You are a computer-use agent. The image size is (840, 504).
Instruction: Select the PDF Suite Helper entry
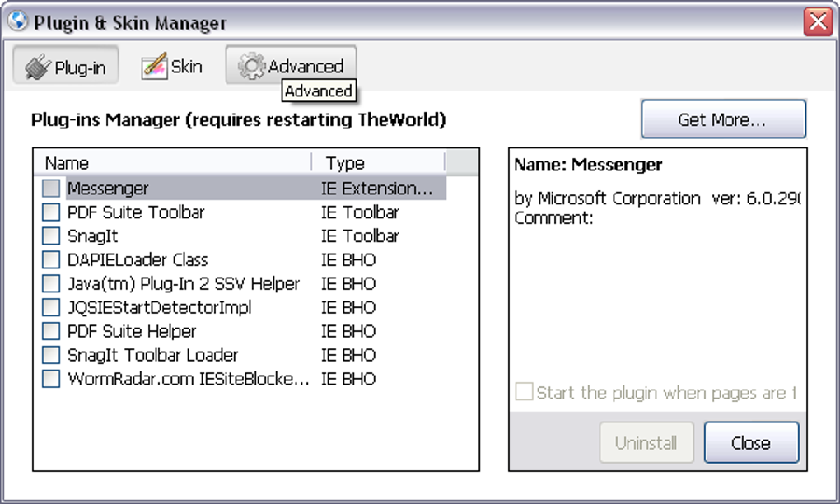132,331
